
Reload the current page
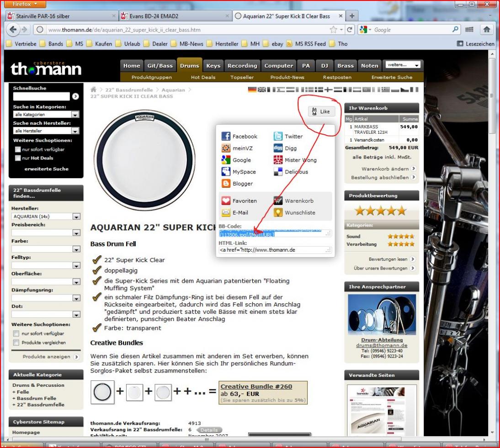pos(350,30)
